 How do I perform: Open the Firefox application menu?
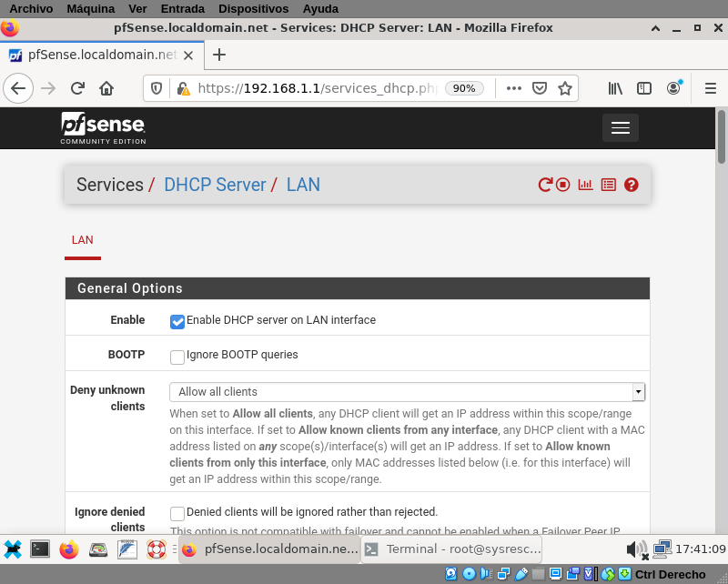click(x=711, y=88)
